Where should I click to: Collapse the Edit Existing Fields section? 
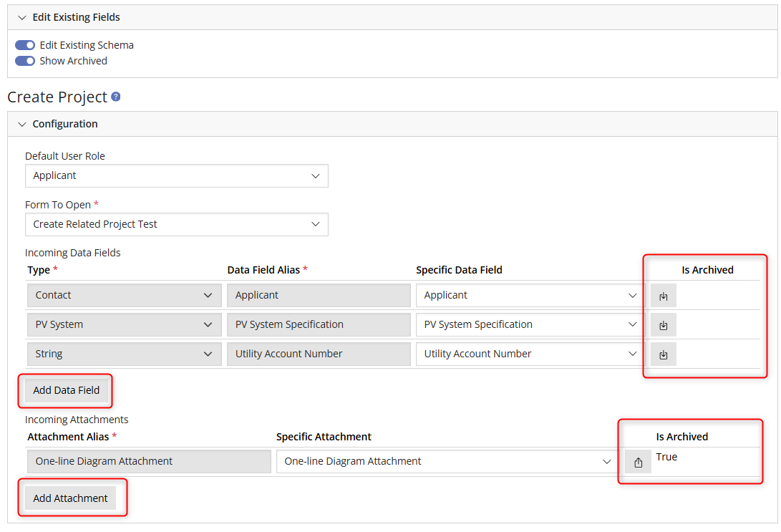[22, 16]
